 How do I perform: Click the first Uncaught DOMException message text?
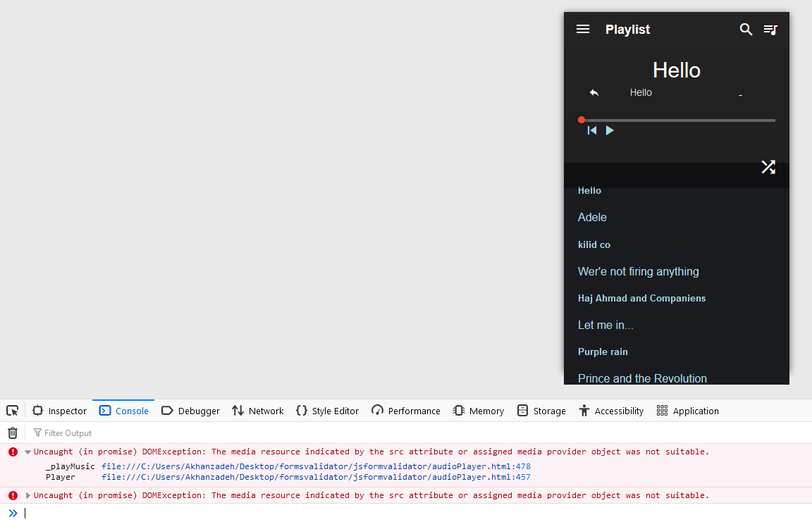coord(371,452)
